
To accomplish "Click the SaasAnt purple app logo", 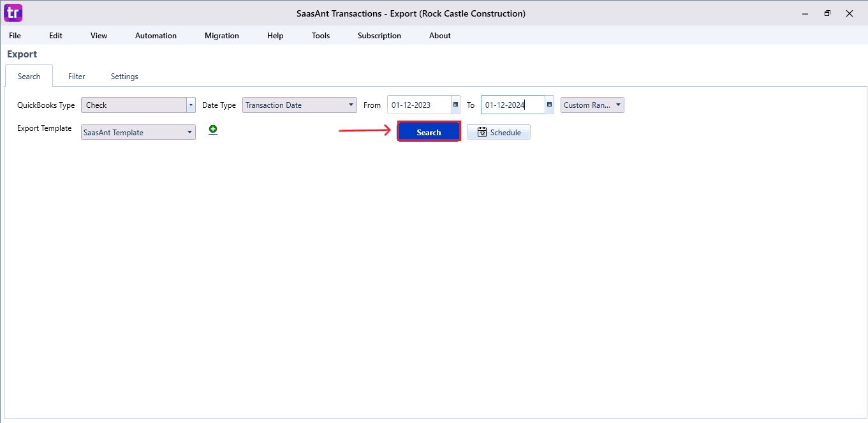I will [13, 13].
